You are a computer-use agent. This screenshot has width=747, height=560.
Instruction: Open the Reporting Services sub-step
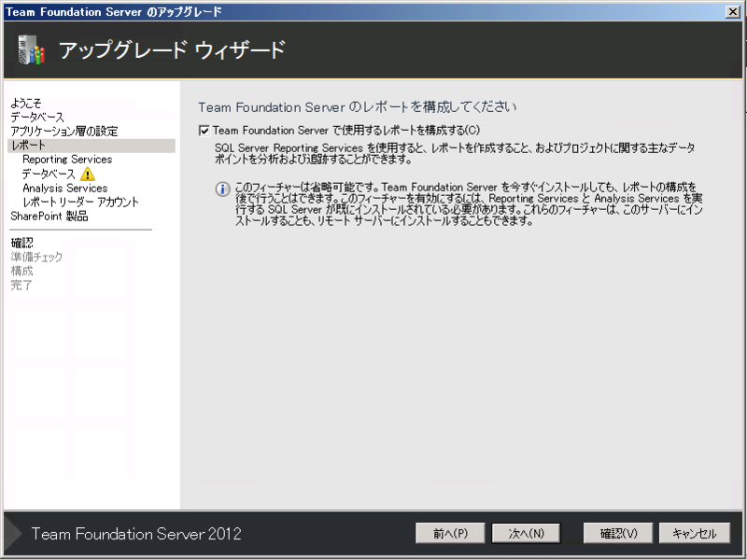[67, 159]
